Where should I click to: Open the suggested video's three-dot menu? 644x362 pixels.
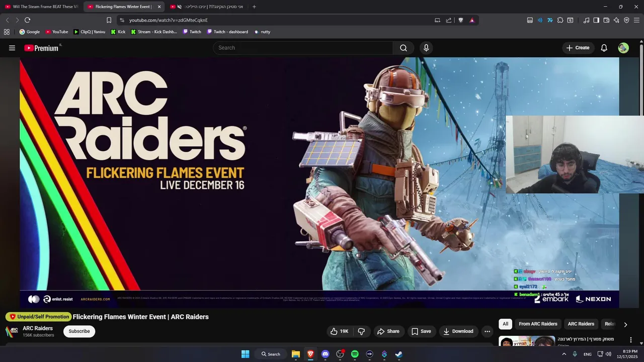(631, 340)
